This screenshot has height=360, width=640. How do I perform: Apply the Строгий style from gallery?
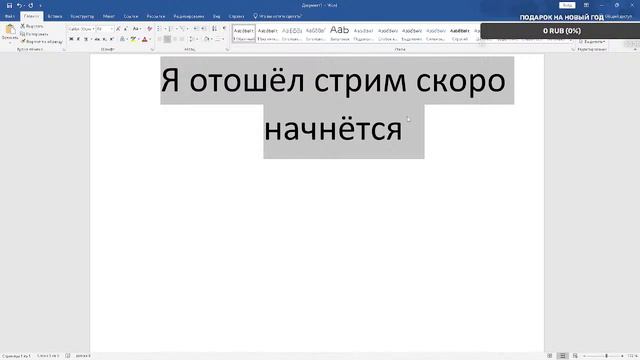(x=460, y=33)
